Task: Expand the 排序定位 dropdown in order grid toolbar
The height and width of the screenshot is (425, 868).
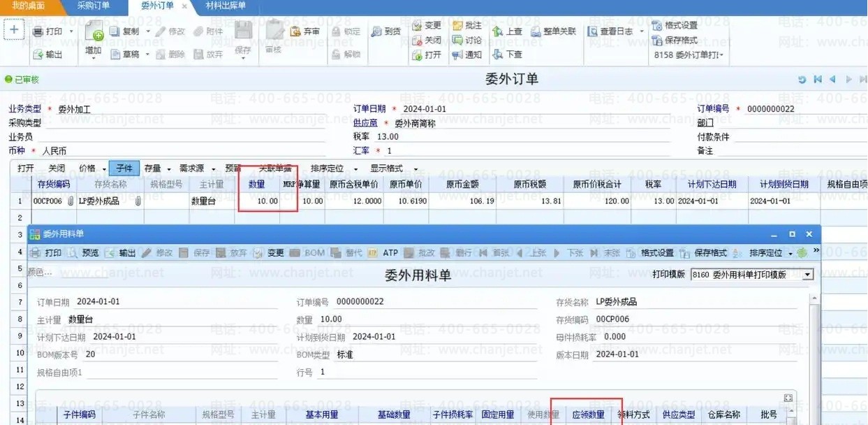Action: 355,169
